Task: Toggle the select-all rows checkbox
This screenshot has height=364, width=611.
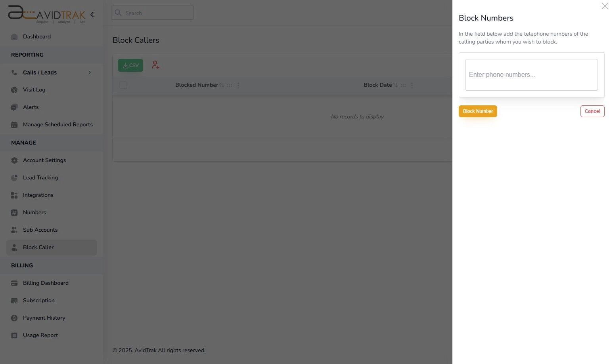Action: (123, 85)
